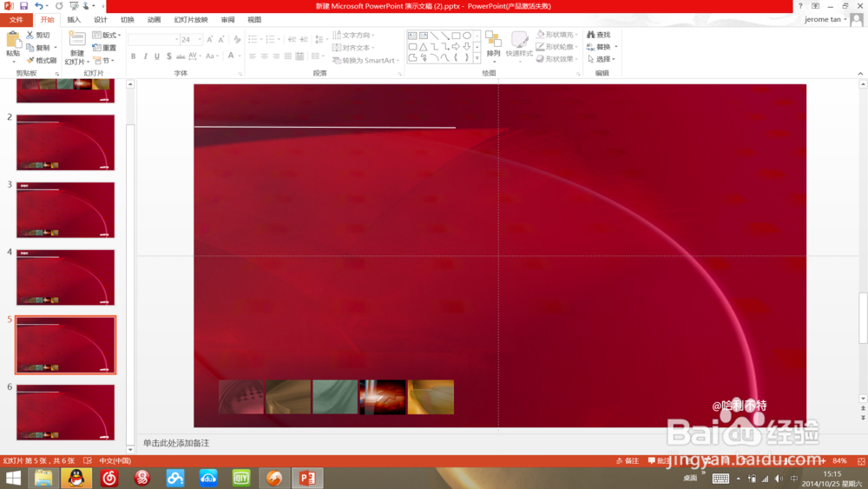This screenshot has height=489, width=868.
Task: Activate the Format Painter (格式刷)
Action: coord(42,60)
